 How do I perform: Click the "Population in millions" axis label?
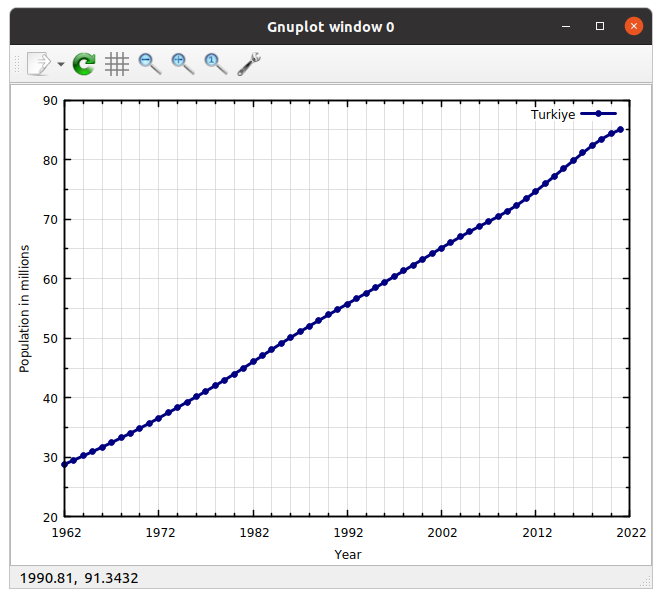click(x=25, y=308)
